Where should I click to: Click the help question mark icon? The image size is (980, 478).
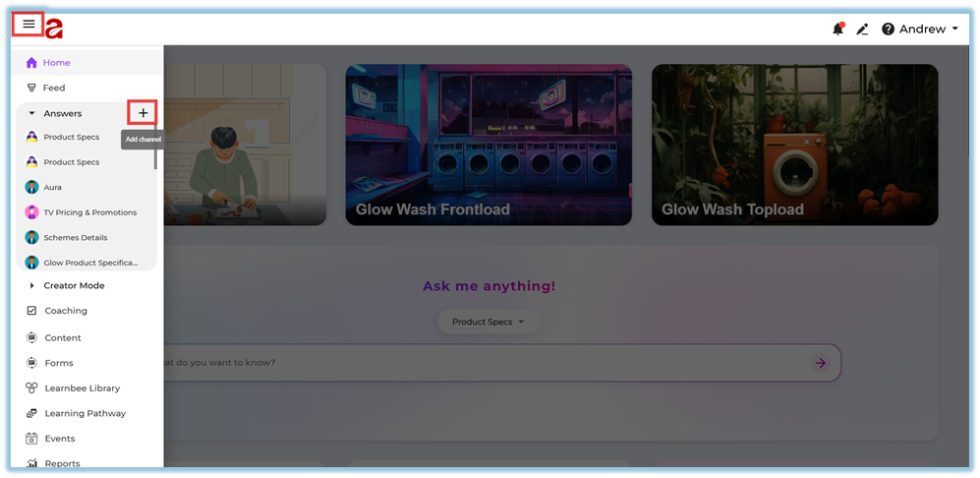889,30
